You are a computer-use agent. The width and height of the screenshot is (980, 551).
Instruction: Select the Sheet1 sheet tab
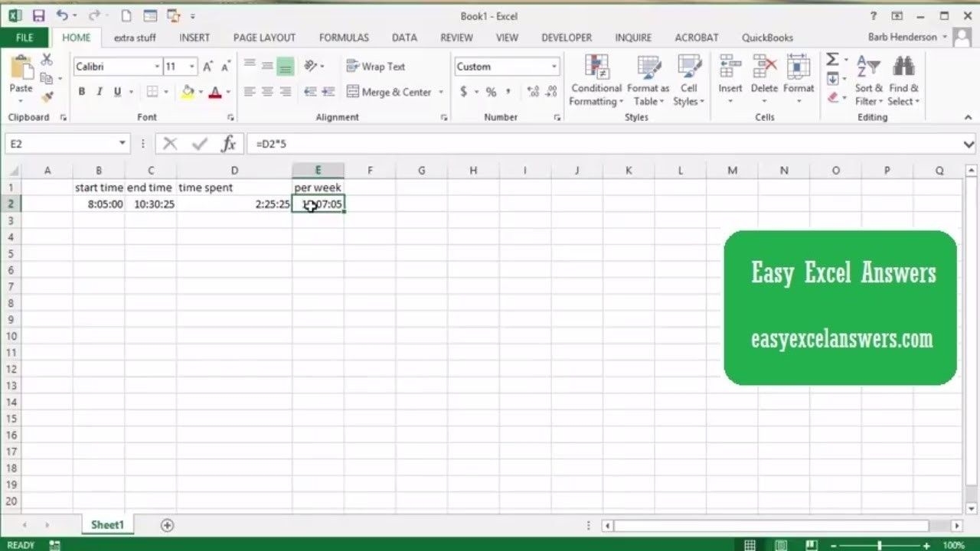tap(107, 525)
